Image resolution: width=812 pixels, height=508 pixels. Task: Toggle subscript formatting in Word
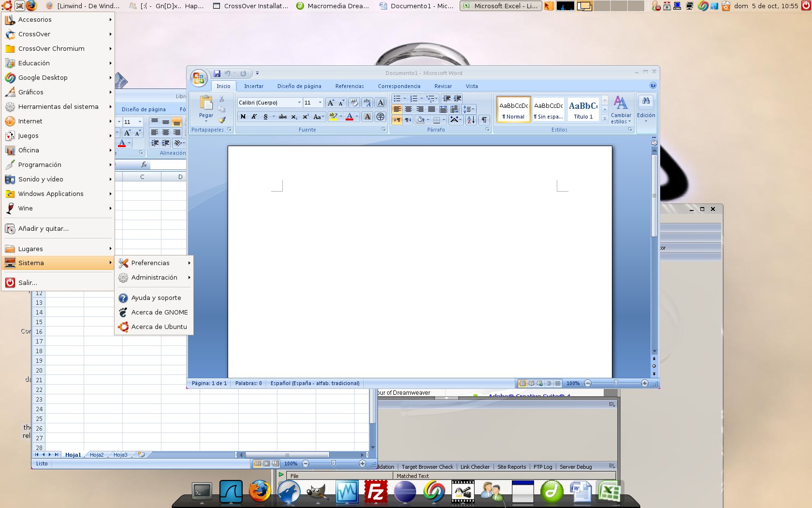[294, 117]
